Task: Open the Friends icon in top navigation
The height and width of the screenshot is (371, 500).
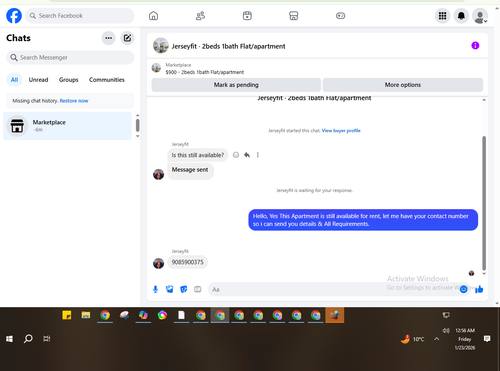Action: tap(200, 16)
